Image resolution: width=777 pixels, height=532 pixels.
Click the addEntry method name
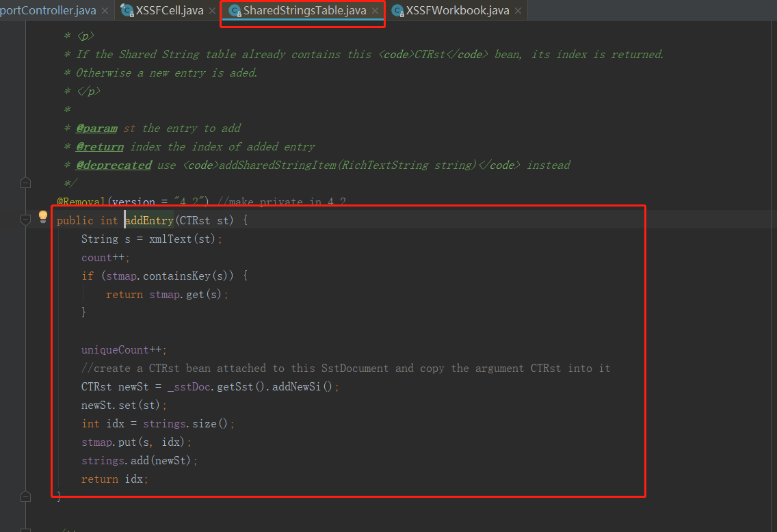pos(149,220)
